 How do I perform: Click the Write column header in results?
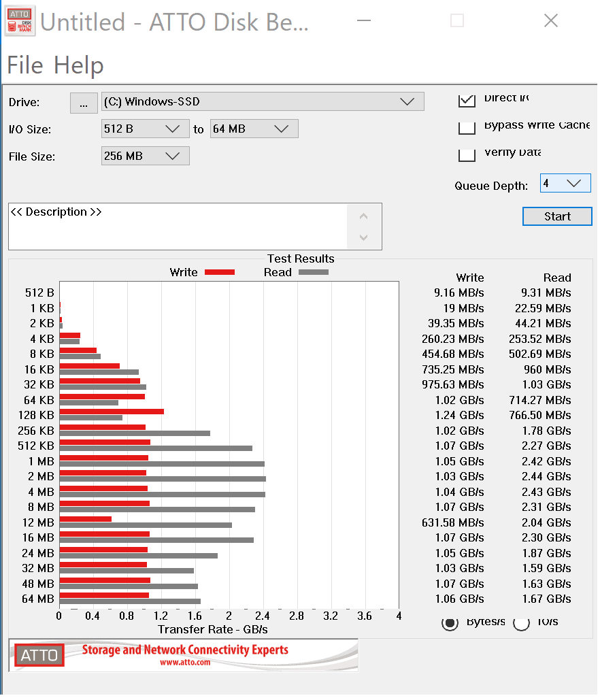(470, 278)
